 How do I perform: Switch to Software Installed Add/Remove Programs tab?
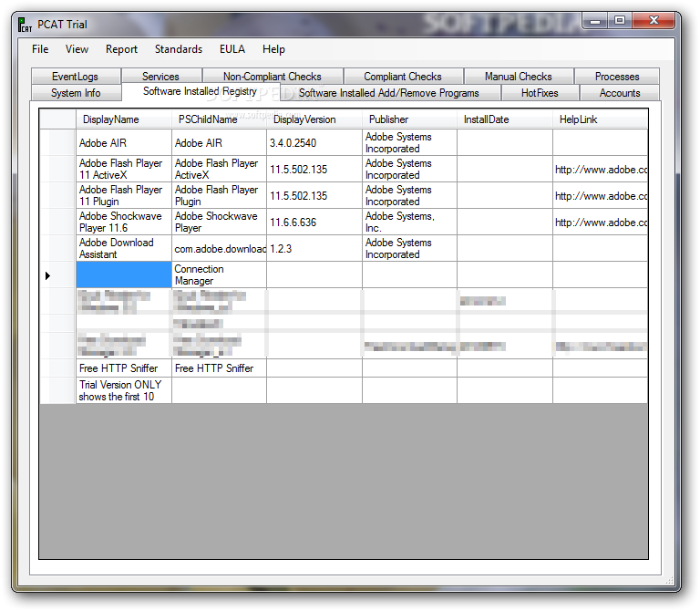(389, 93)
